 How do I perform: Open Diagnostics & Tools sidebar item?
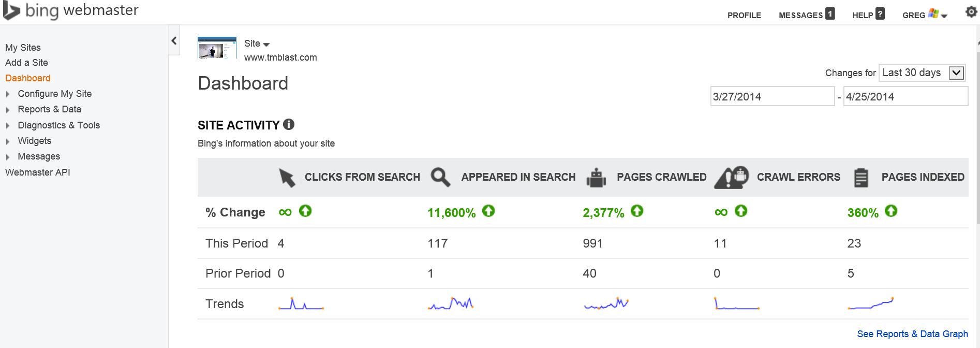59,125
